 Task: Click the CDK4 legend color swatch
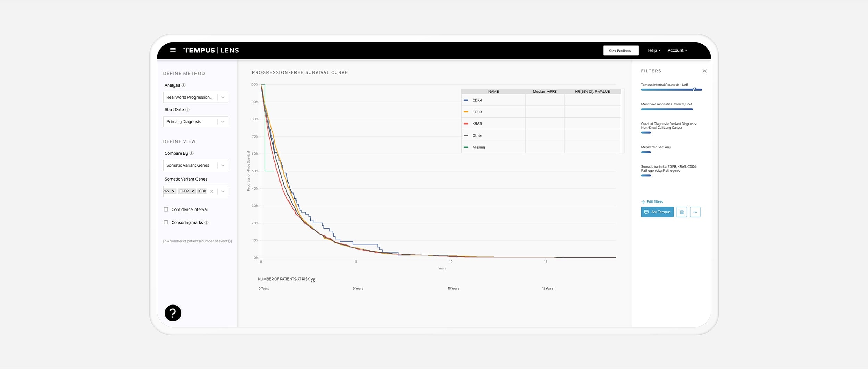pos(466,100)
